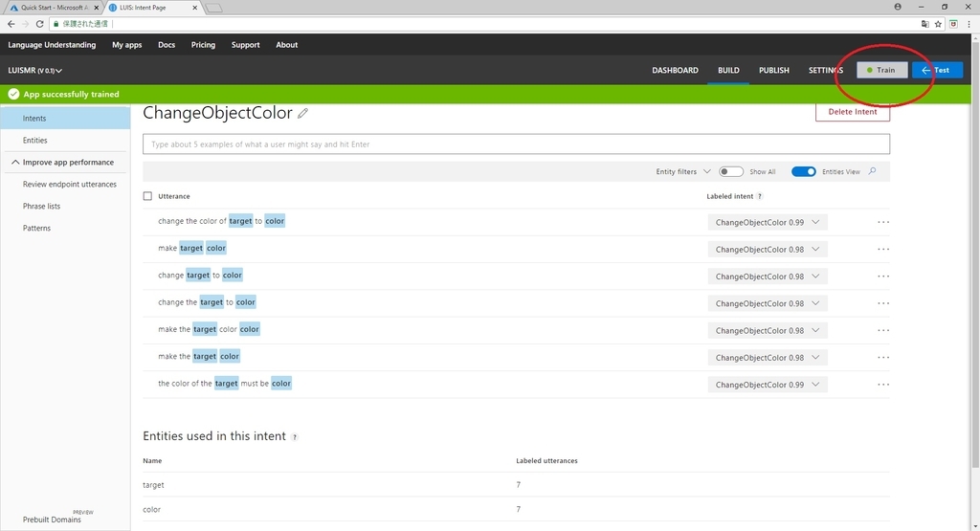Open My apps in top navigation
Screen dimensions: 980x531
pyautogui.click(x=127, y=45)
